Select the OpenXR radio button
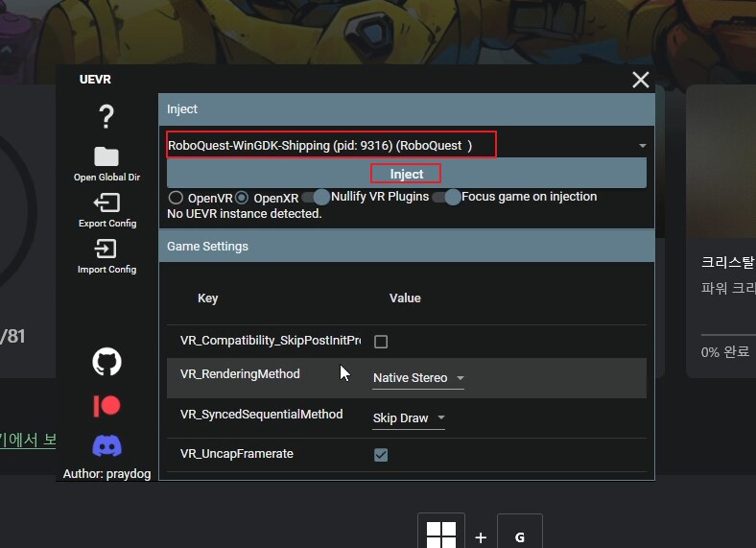The width and height of the screenshot is (756, 548). [242, 197]
